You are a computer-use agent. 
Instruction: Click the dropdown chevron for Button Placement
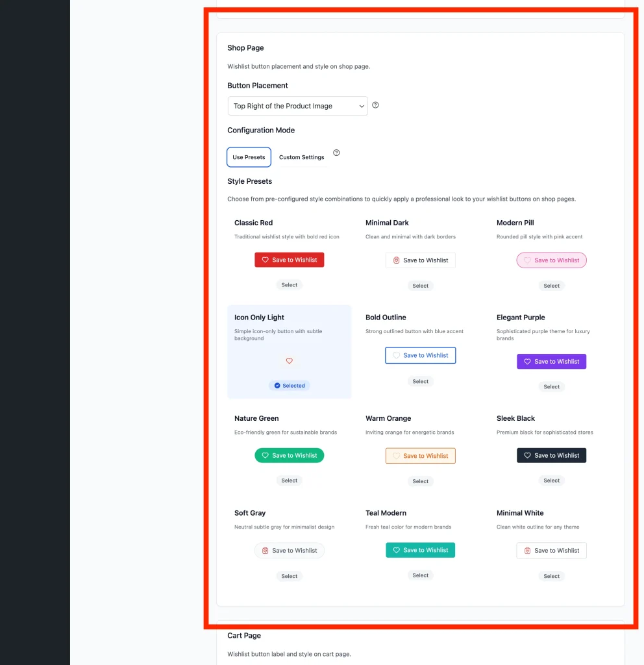point(361,106)
